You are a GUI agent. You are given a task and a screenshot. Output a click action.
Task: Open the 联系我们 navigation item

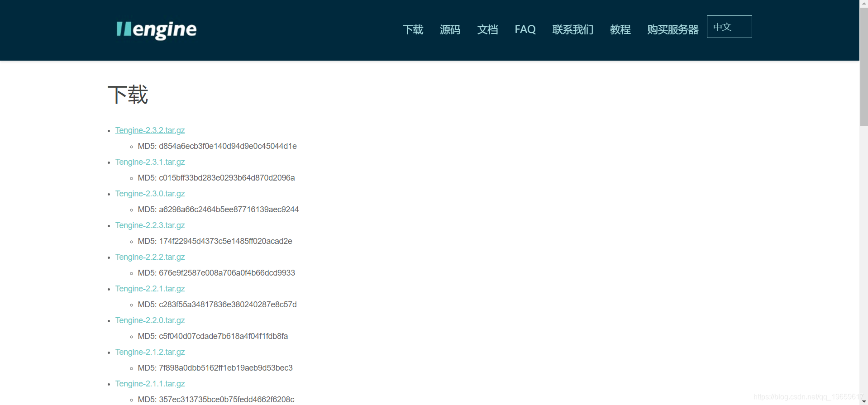(572, 29)
